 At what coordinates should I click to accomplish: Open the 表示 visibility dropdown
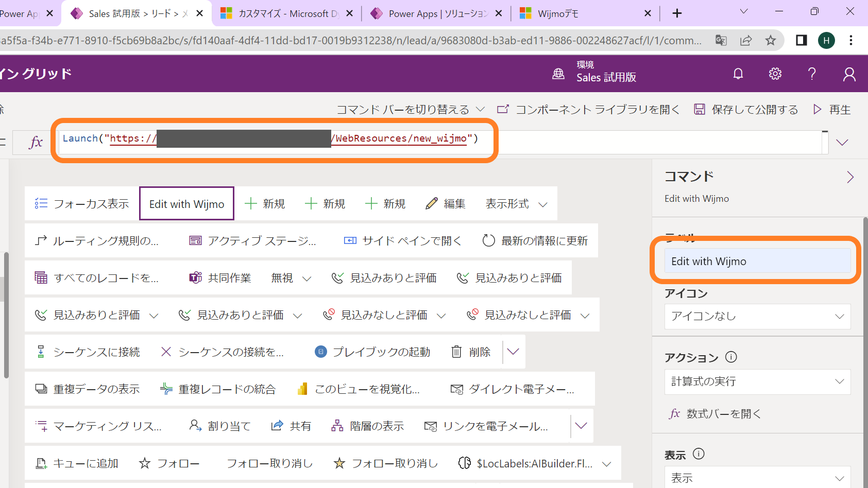[757, 477]
